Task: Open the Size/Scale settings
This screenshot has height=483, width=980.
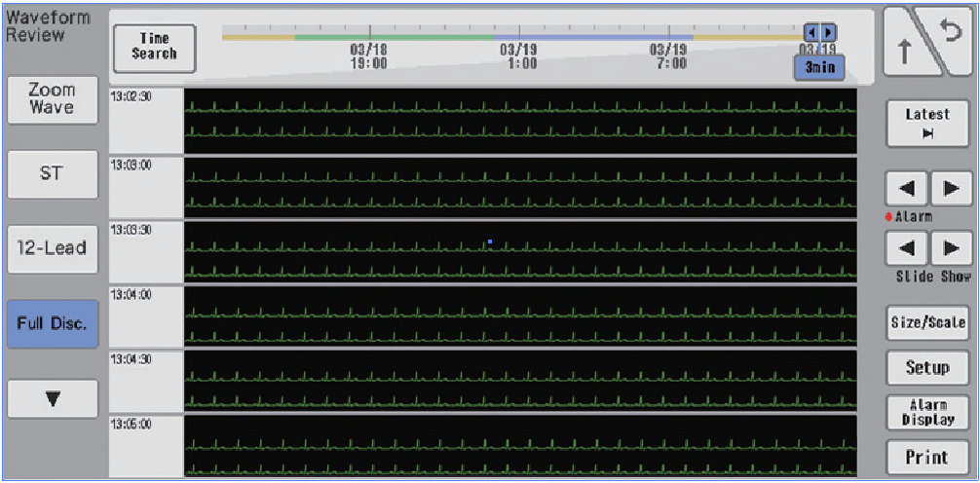Action: tap(927, 322)
